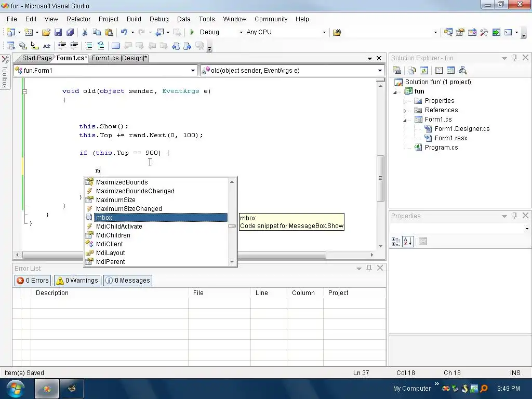Click the Uncomment selected lines icon
Screen dimensions: 532x399
[101, 46]
